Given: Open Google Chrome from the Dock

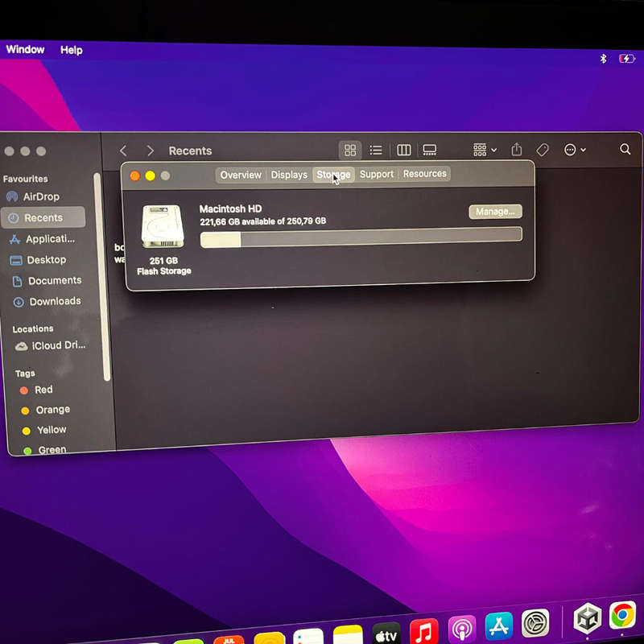Looking at the screenshot, I should [x=622, y=615].
